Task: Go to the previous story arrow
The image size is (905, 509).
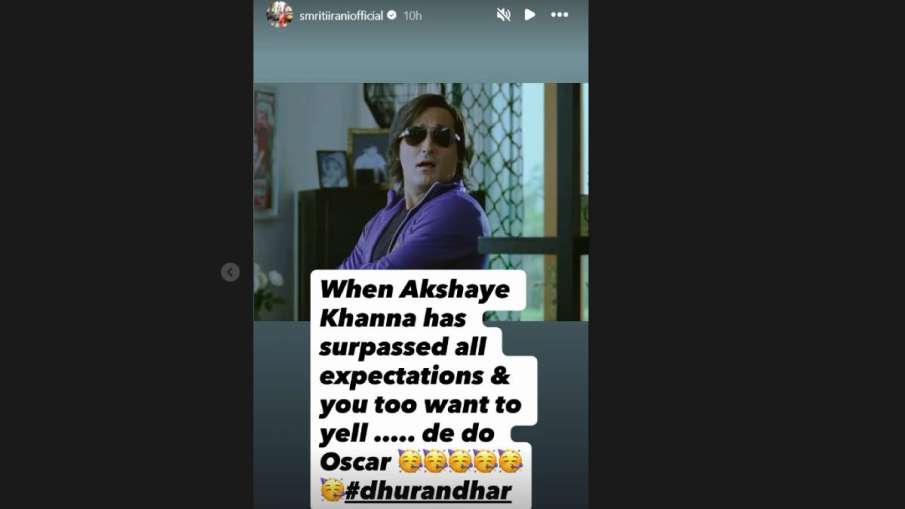Action: point(230,272)
